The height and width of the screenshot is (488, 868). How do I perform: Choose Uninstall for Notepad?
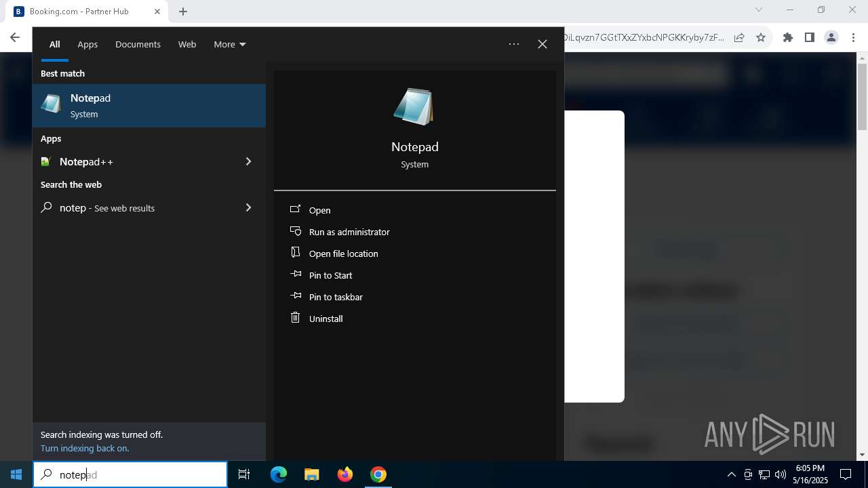[326, 319]
